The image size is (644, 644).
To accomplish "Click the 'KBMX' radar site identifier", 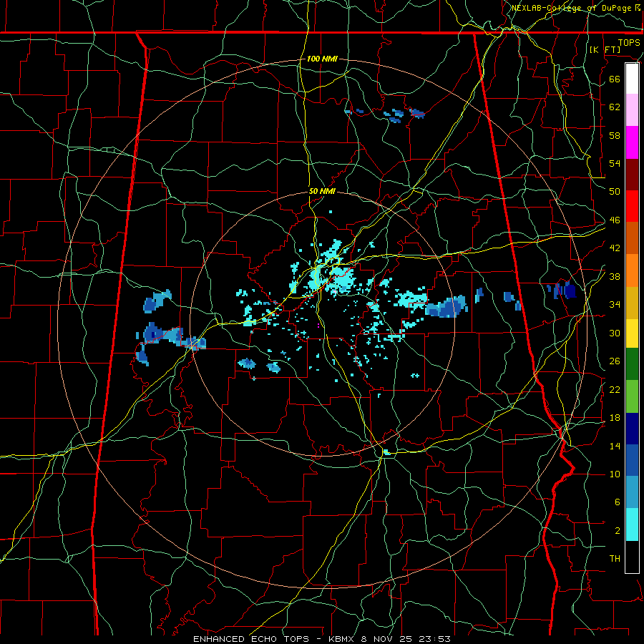I will coord(343,639).
